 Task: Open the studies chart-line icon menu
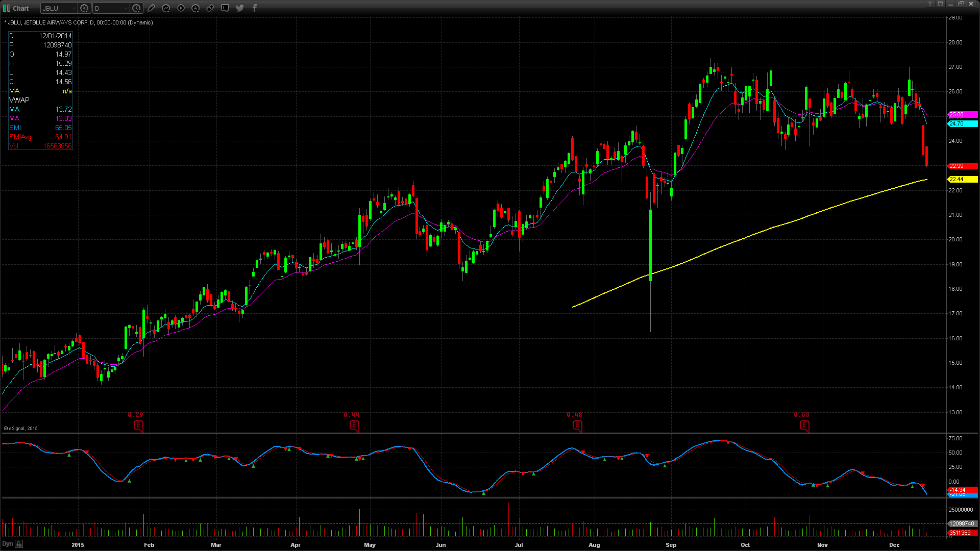coord(166,8)
